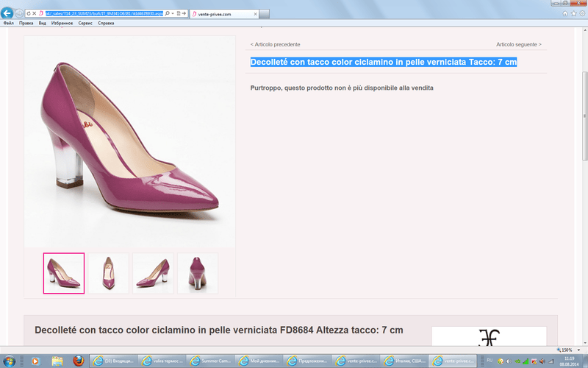
Task: Open the browser Tools gear icon
Action: click(x=581, y=13)
